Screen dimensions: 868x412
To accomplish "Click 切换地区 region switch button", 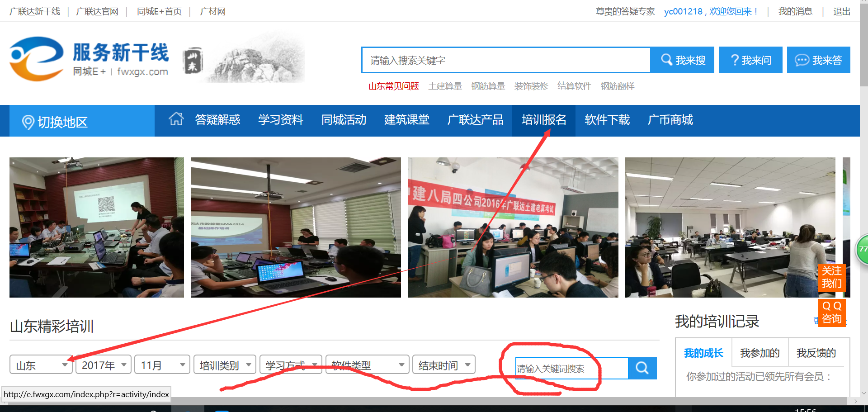I will click(82, 121).
